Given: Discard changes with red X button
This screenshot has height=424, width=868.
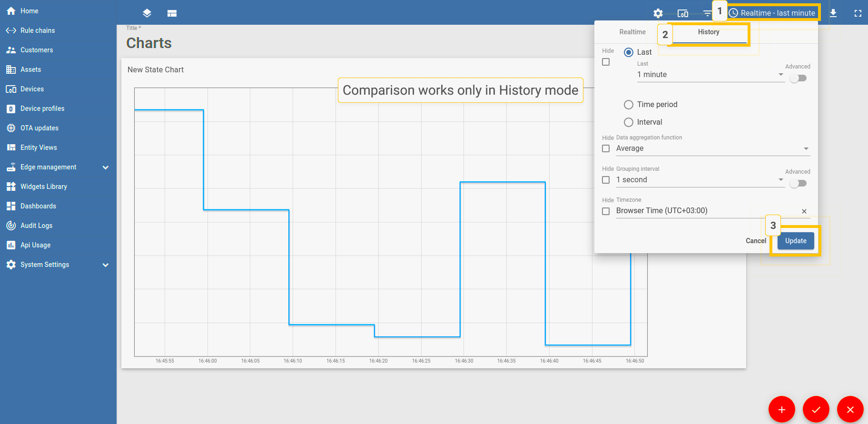Looking at the screenshot, I should pos(850,409).
